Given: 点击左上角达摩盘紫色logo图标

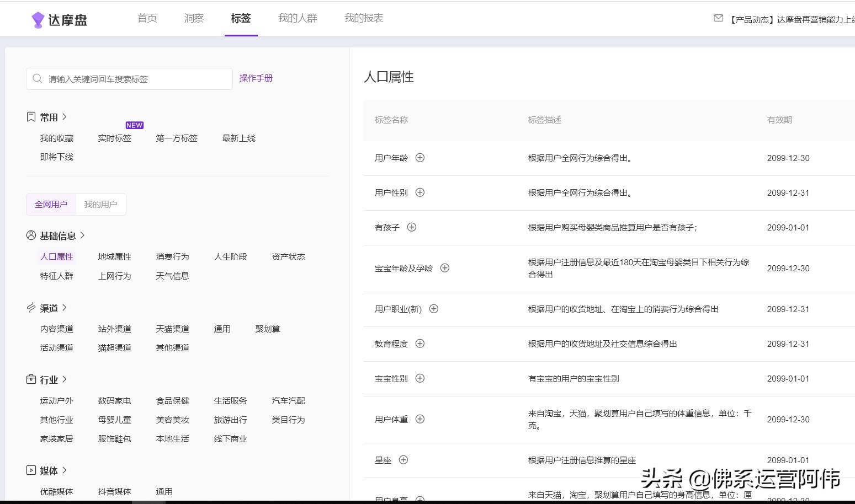Looking at the screenshot, I should (38, 18).
